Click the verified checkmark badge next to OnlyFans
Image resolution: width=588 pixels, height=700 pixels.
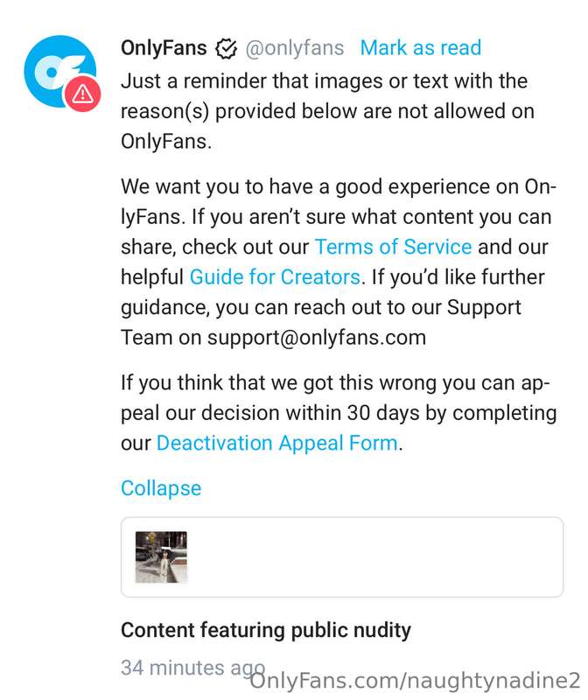pos(226,48)
